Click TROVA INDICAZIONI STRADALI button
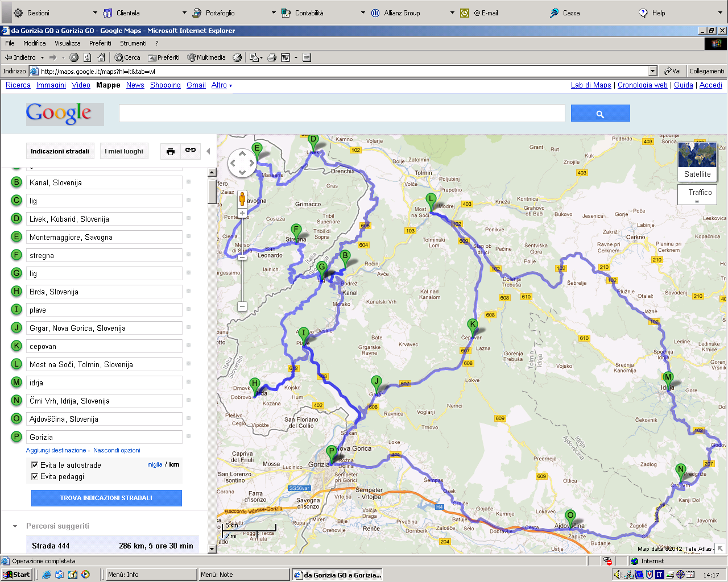 (x=106, y=498)
